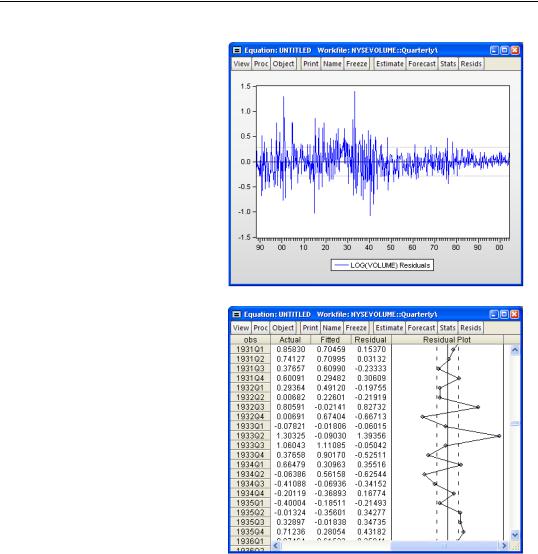Viewport: 538px width, 554px height.
Task: Click Freeze button in residual graph window
Action: (x=356, y=64)
